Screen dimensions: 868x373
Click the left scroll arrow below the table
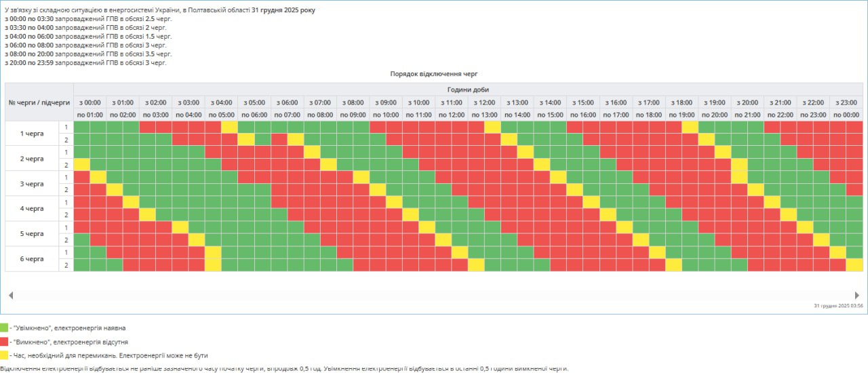10,296
